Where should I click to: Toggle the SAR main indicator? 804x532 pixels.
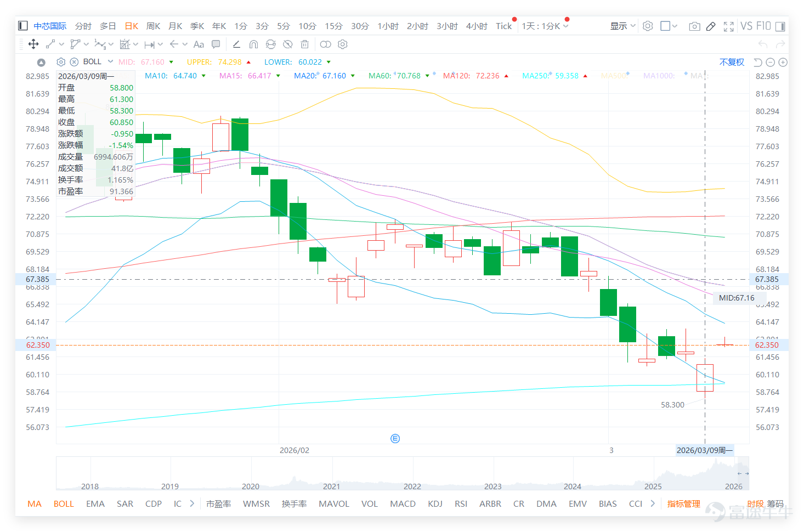click(x=125, y=503)
